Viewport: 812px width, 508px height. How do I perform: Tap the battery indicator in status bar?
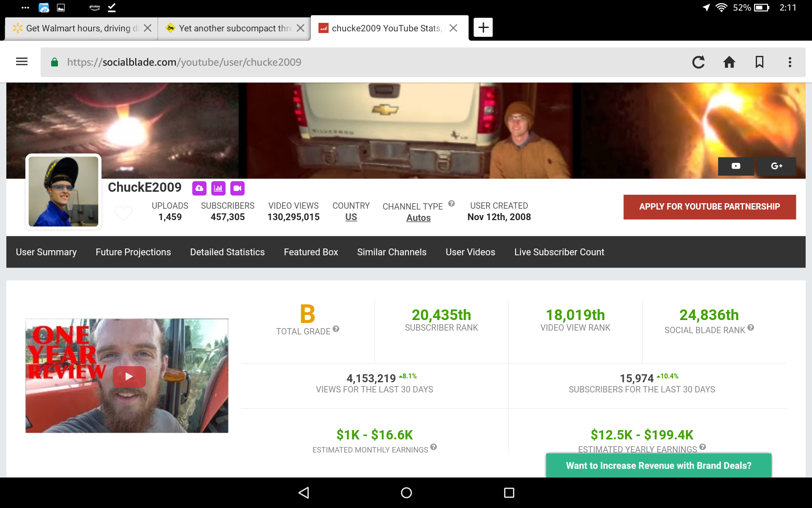click(761, 8)
